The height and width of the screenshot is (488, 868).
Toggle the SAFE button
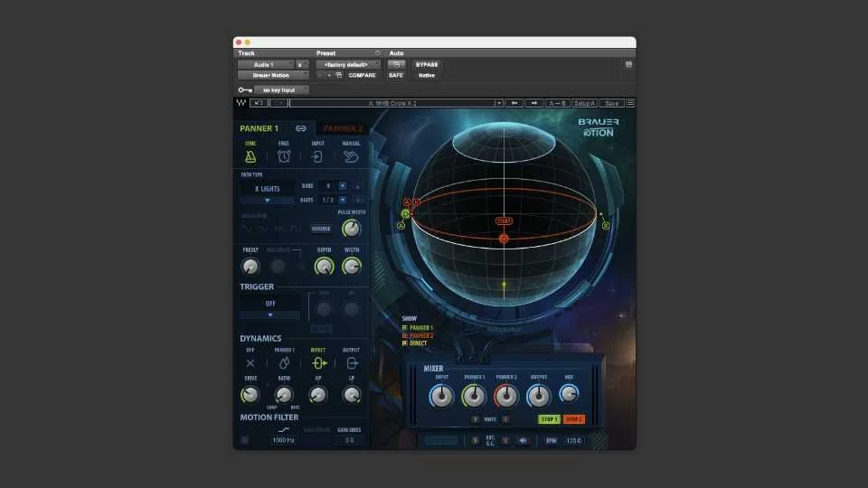click(x=396, y=75)
